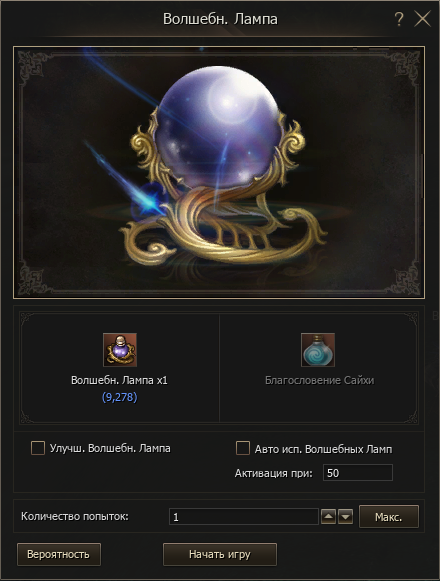Screen dimensions: 440x581
Task: Click the Благословение Сайхи blue potion icon
Action: click(x=318, y=349)
